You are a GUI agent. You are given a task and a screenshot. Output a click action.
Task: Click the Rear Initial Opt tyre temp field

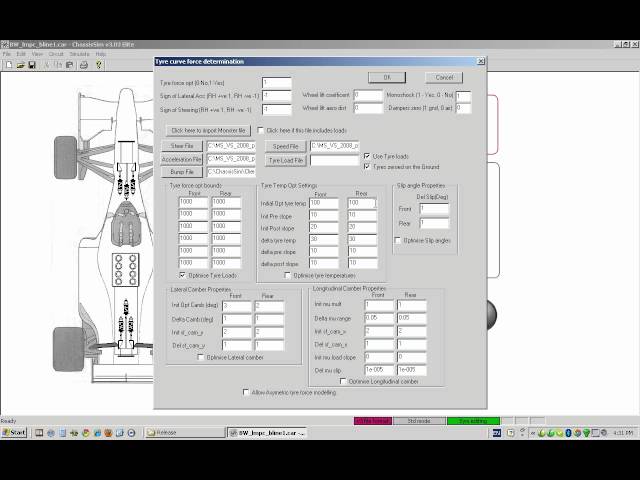click(x=362, y=203)
